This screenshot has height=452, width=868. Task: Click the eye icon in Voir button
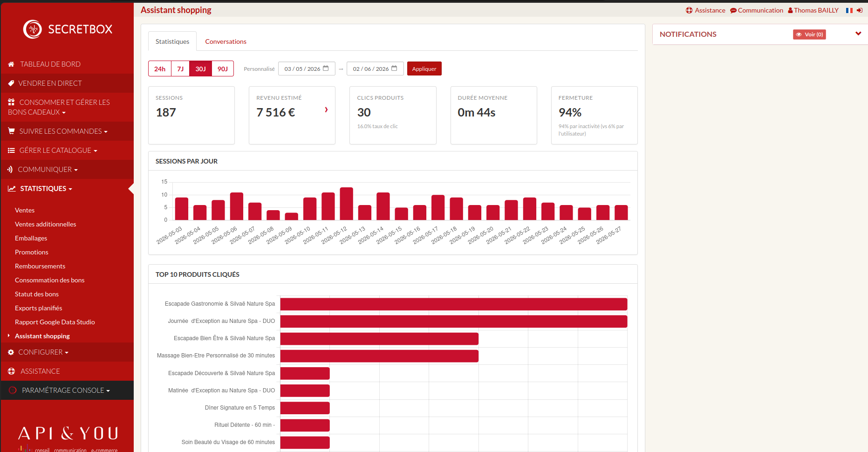tap(799, 34)
